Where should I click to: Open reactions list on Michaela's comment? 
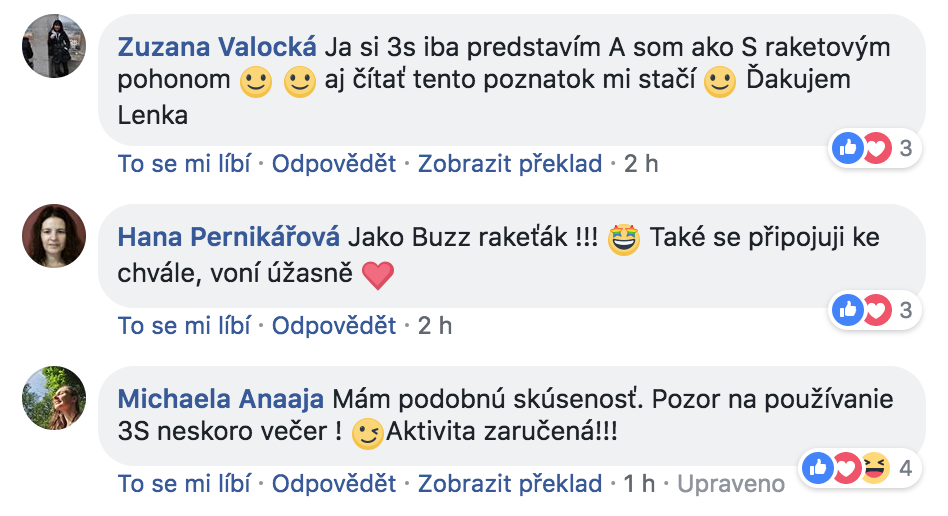[859, 466]
